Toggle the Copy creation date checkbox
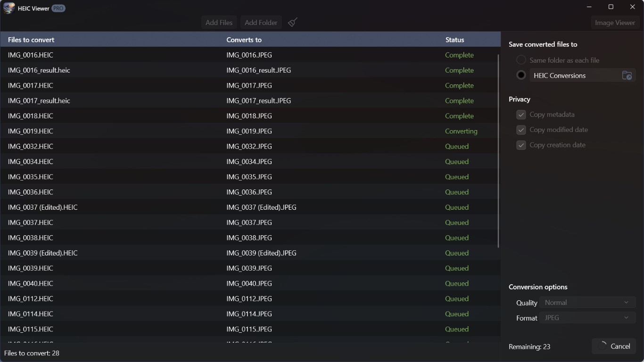 521,145
